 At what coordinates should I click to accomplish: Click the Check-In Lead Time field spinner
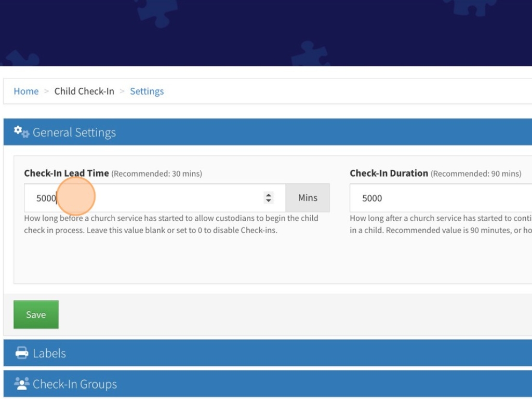pos(269,198)
